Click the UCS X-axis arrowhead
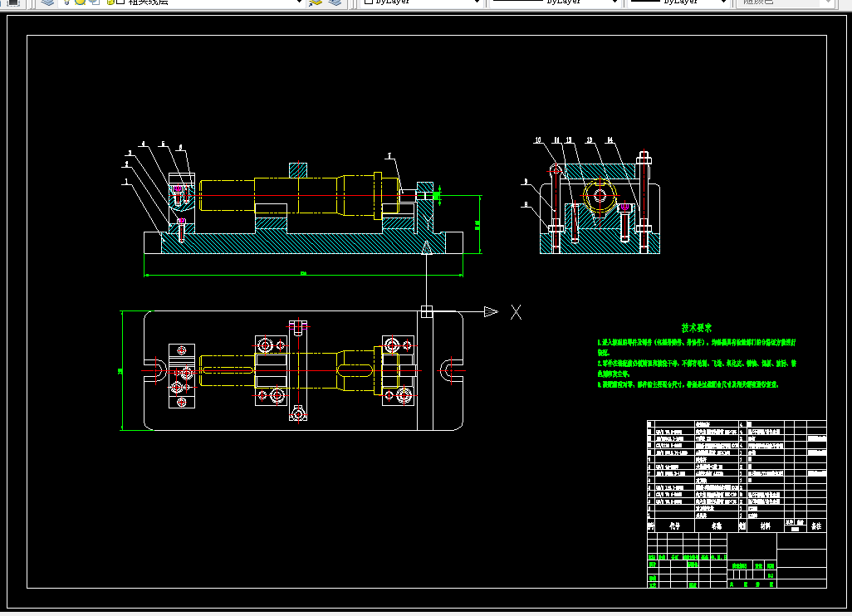852x616 pixels. click(x=491, y=312)
